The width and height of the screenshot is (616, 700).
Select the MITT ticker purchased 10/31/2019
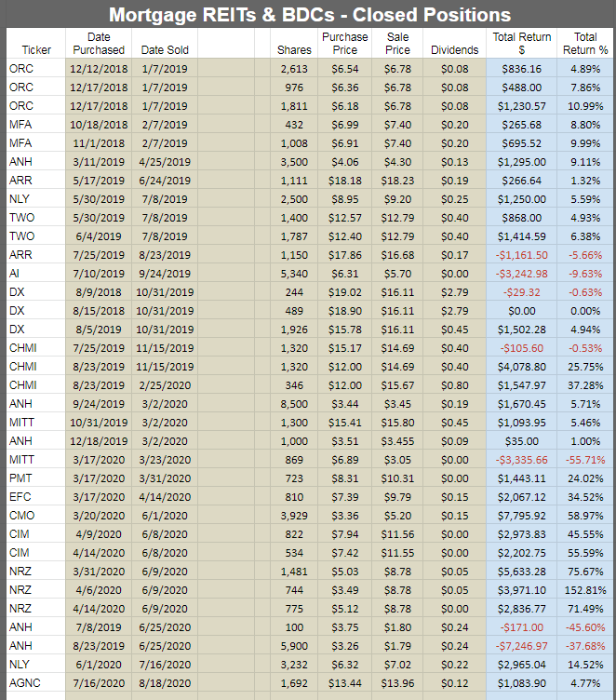(x=36, y=423)
